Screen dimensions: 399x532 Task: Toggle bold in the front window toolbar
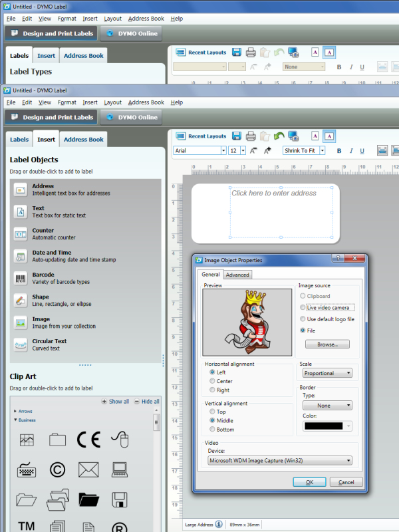point(339,151)
